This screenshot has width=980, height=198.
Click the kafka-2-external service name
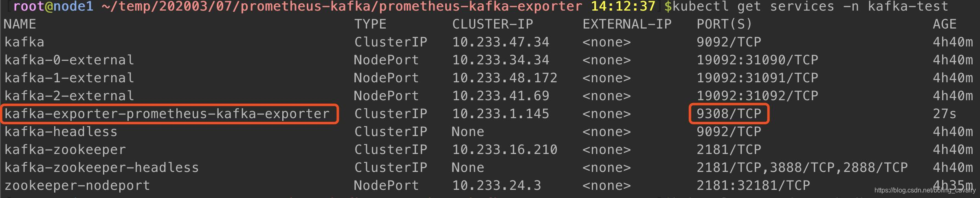(69, 96)
